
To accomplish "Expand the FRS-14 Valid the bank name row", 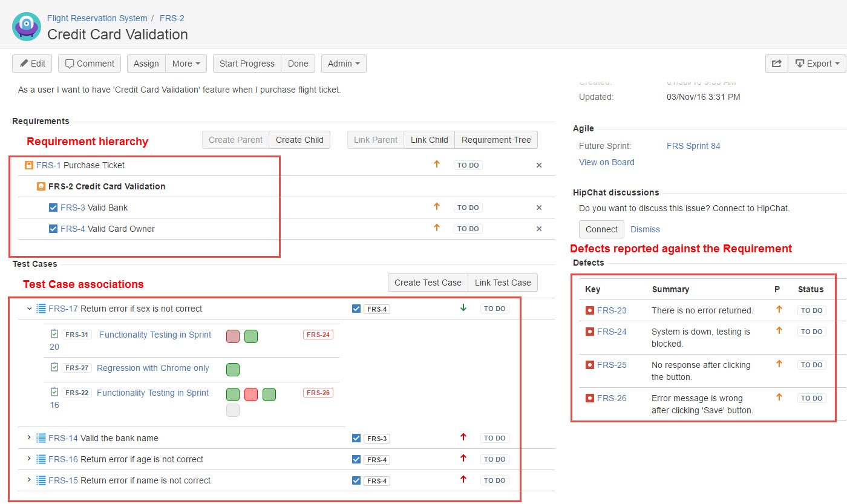I will point(29,437).
